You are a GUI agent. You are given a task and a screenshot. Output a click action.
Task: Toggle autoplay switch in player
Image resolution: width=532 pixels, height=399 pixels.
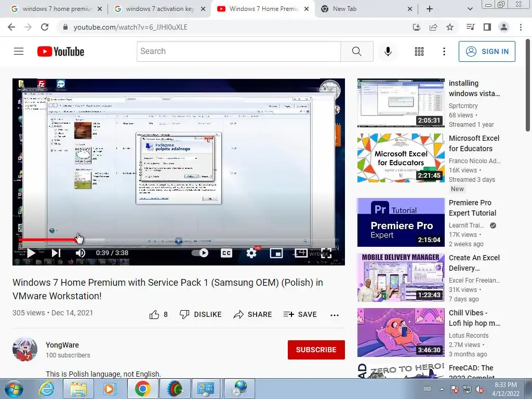click(x=200, y=253)
